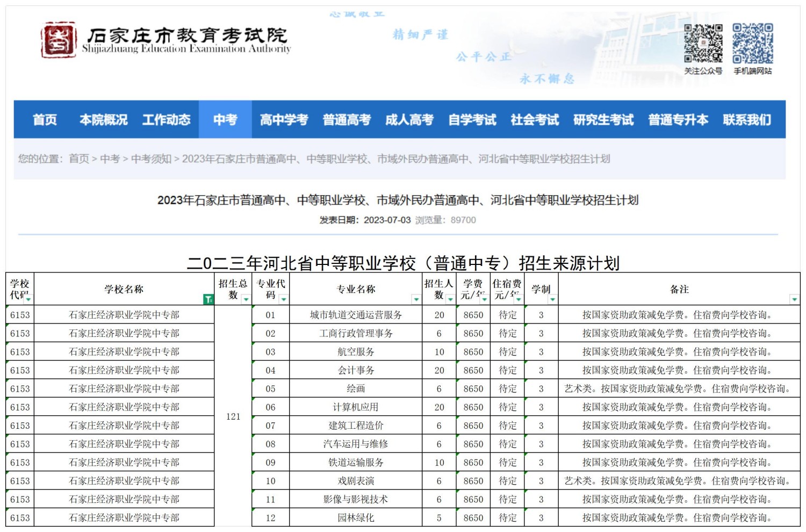
Task: Expand the 学制 column filter arrow
Action: (552, 299)
